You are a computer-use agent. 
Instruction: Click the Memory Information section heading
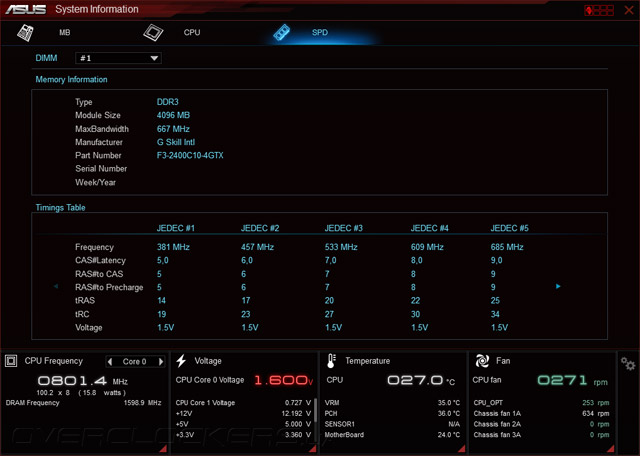click(x=71, y=80)
